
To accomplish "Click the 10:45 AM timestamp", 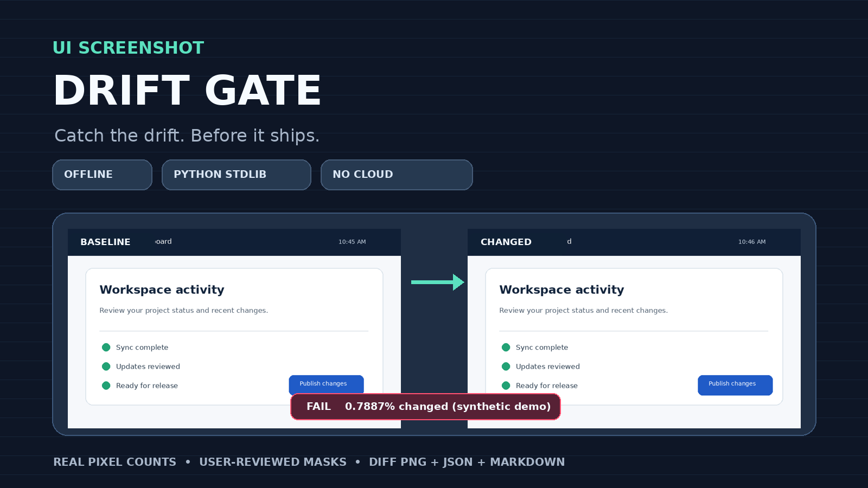I will click(x=352, y=242).
